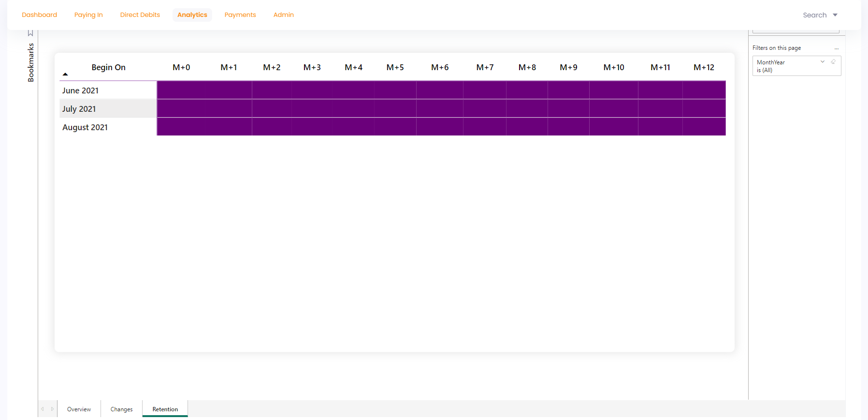Click the M+3 column header
Viewport: 868px width, 420px height.
[x=312, y=67]
